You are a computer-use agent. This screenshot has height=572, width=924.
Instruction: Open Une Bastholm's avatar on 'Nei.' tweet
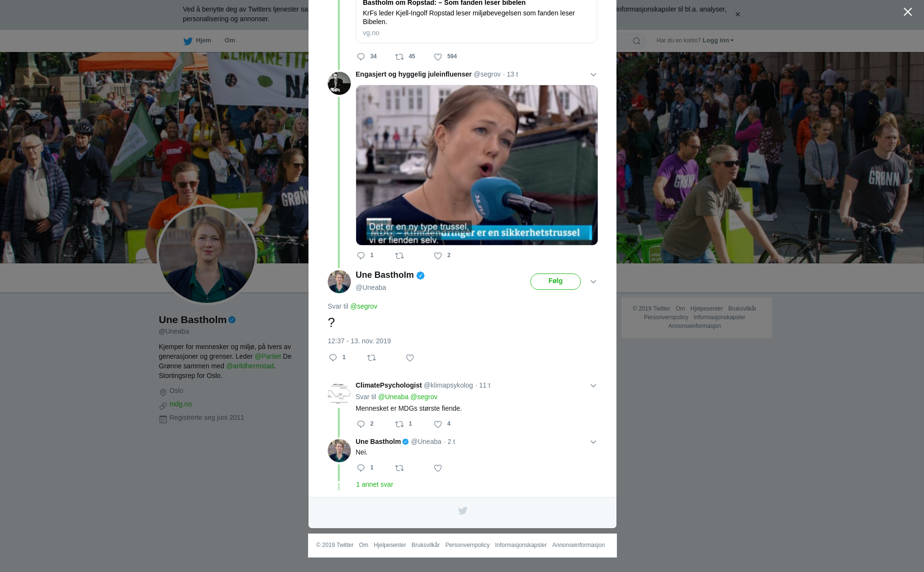(339, 451)
